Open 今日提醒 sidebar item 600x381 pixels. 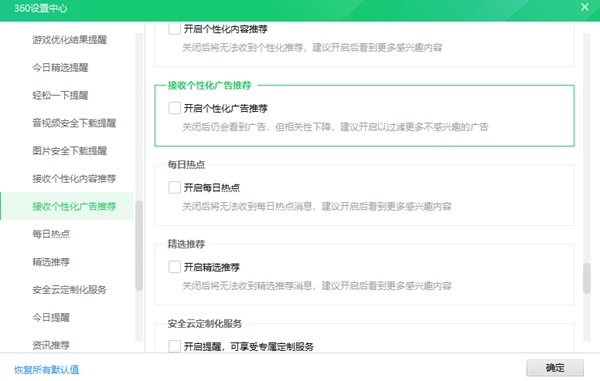pyautogui.click(x=51, y=317)
